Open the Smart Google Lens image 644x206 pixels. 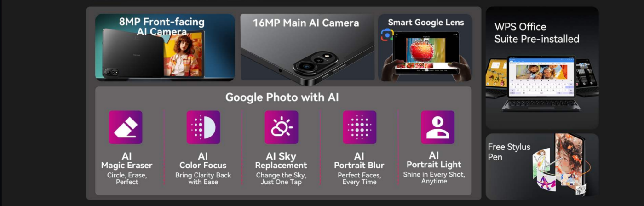pos(425,47)
